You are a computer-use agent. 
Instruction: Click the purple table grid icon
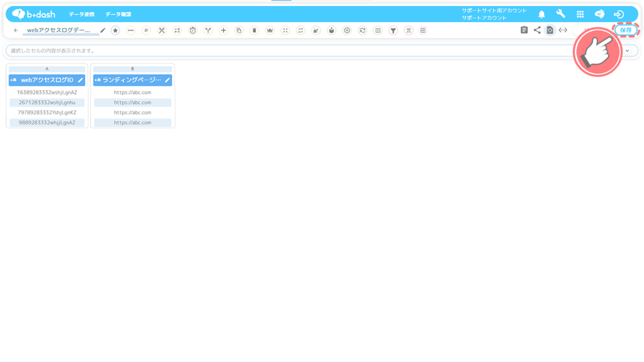point(423,30)
